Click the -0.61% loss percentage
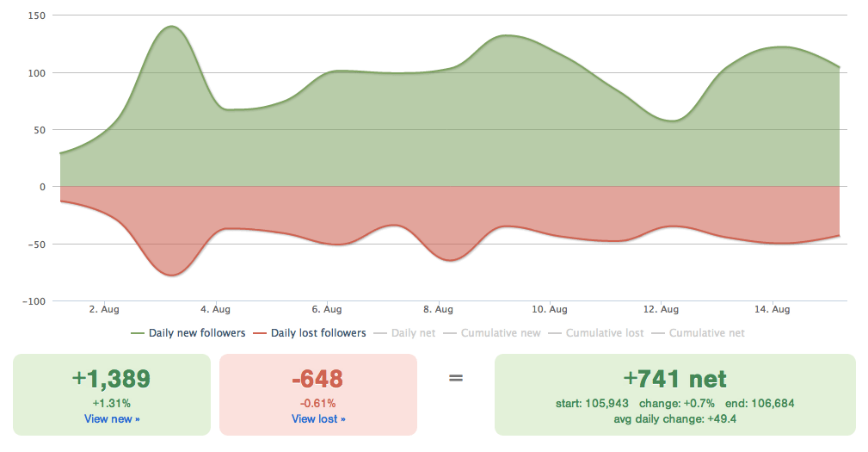Image resolution: width=868 pixels, height=452 pixels. point(318,403)
